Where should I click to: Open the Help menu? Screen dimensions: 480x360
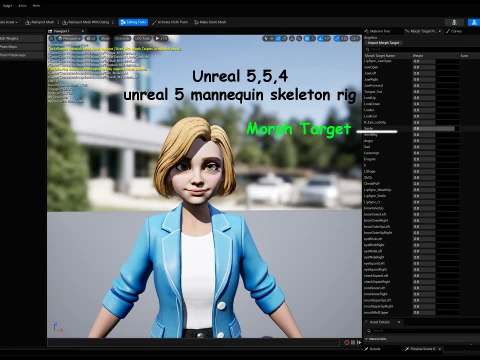(36, 6)
